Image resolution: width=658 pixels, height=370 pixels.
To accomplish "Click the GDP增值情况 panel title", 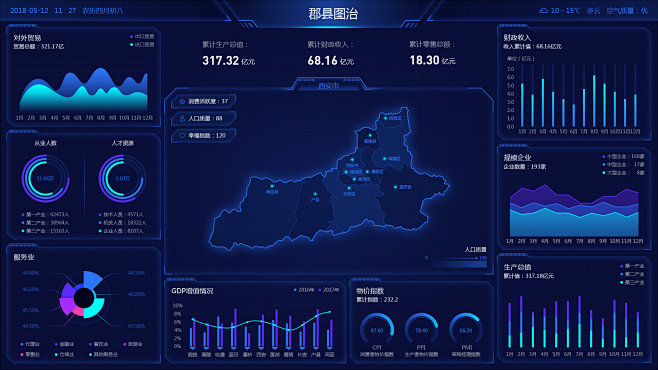I will click(x=192, y=291).
